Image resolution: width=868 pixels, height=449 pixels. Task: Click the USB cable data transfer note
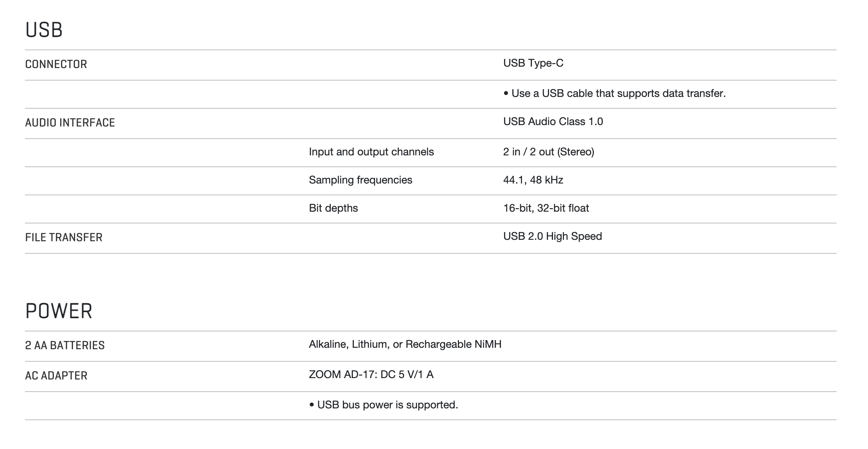coord(614,93)
